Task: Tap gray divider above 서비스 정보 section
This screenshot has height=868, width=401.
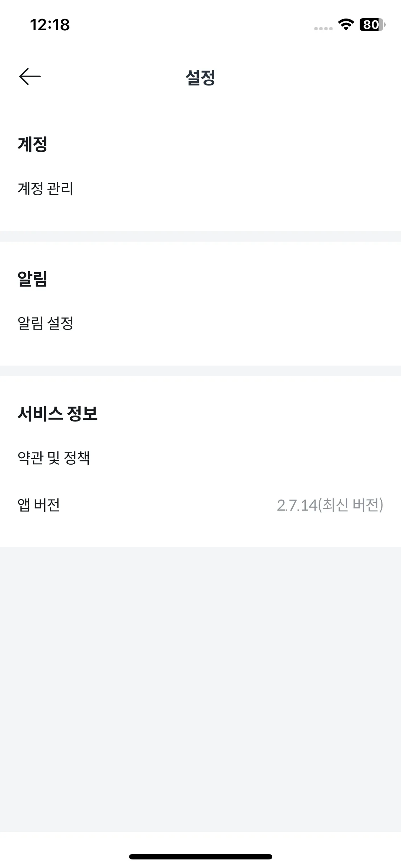Action: (x=200, y=371)
